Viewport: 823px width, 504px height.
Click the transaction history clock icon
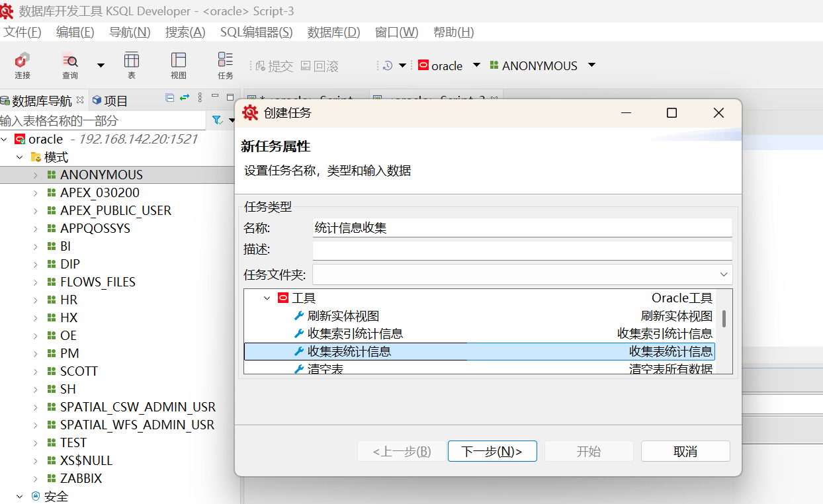tap(388, 65)
